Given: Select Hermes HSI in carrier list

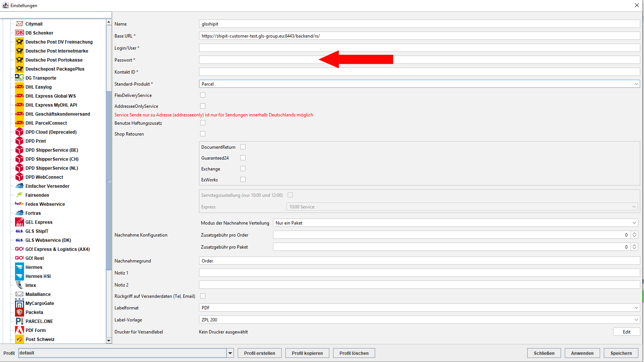Looking at the screenshot, I should 38,276.
